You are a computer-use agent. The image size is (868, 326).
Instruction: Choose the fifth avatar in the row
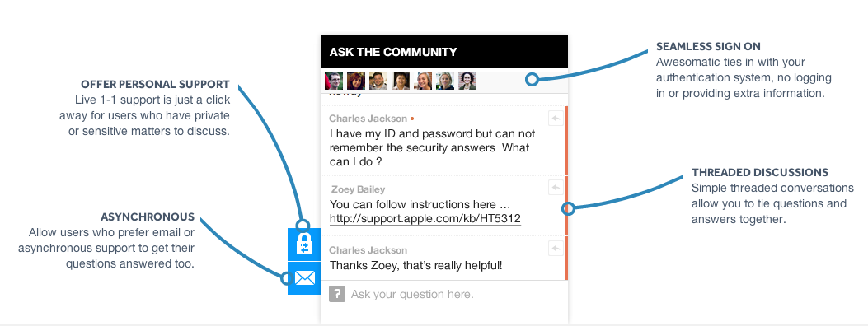[x=422, y=81]
